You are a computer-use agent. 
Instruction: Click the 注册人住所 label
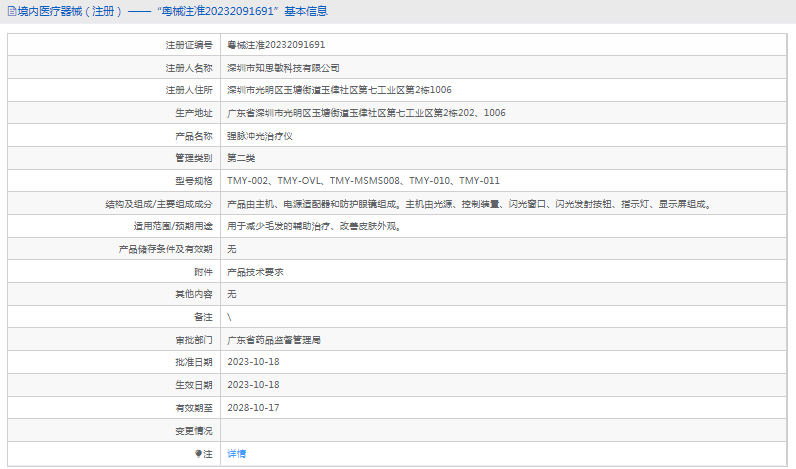pyautogui.click(x=189, y=90)
